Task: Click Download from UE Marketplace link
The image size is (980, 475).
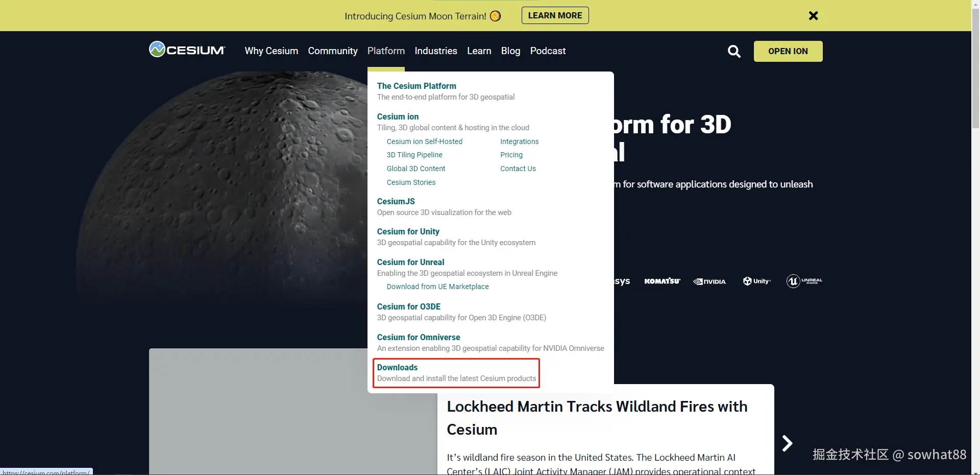Action: point(437,287)
